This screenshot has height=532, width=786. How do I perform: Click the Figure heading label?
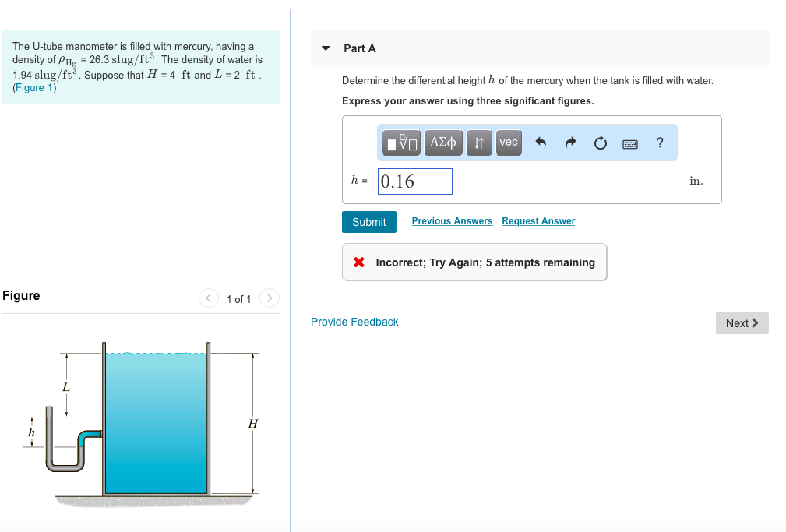tap(20, 296)
